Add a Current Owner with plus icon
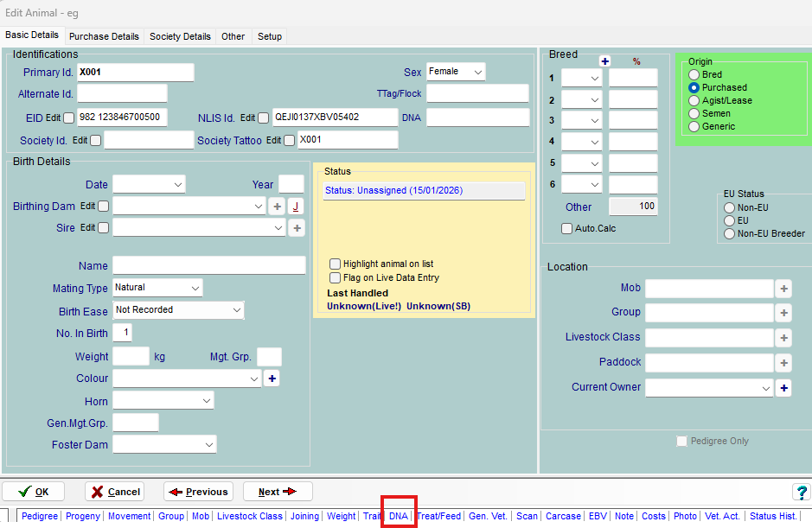 click(783, 389)
